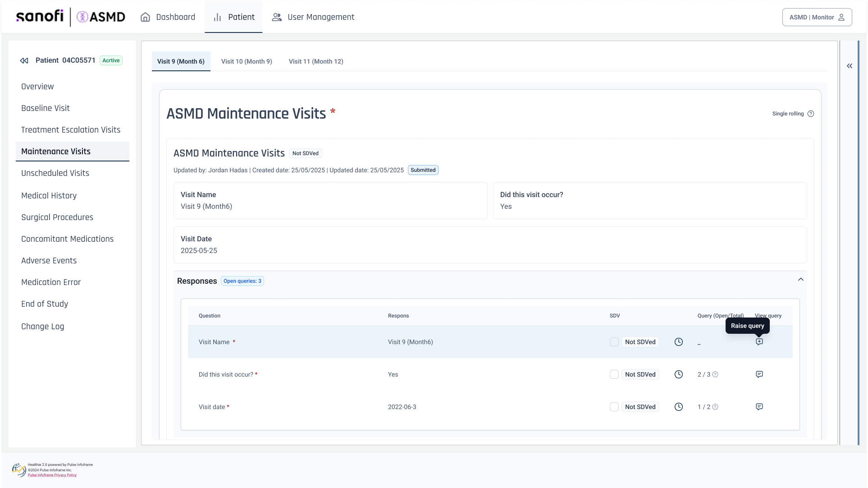Expand the right side panel chevrons

850,66
